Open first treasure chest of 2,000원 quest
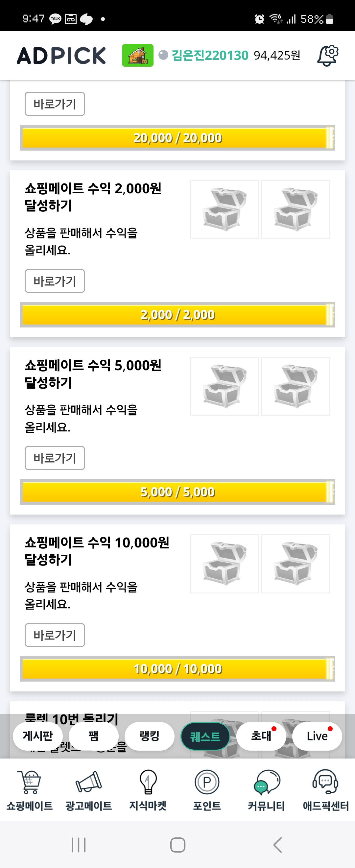355x868 pixels. click(x=225, y=209)
